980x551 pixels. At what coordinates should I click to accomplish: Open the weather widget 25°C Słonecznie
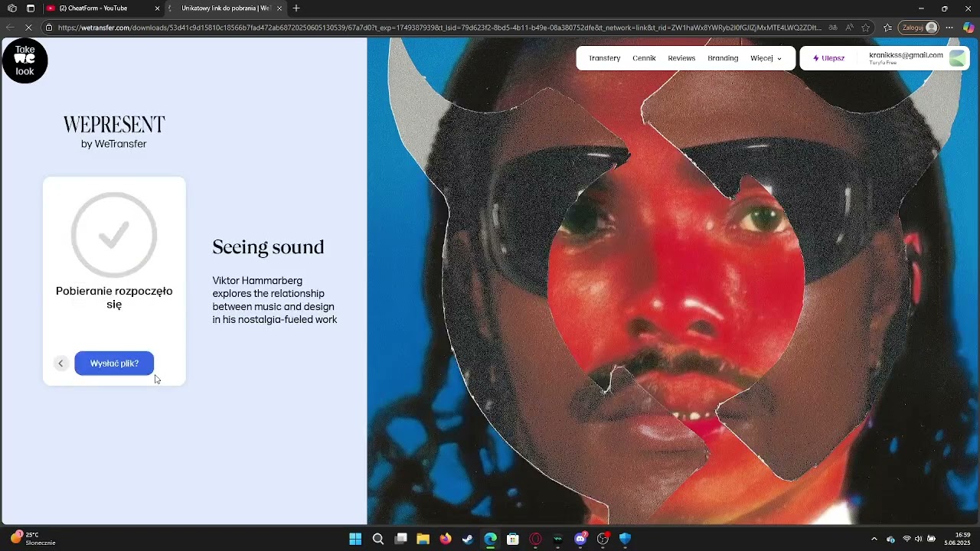32,539
